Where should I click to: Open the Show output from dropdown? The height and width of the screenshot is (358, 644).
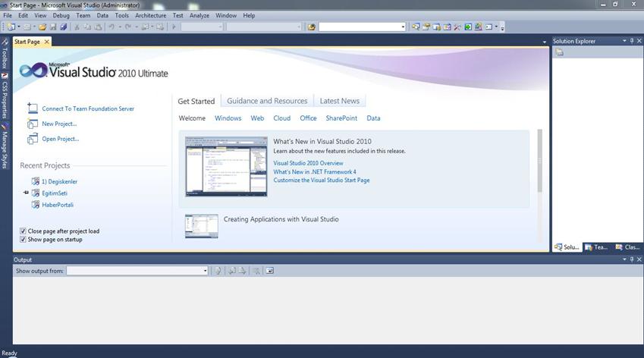[206, 271]
